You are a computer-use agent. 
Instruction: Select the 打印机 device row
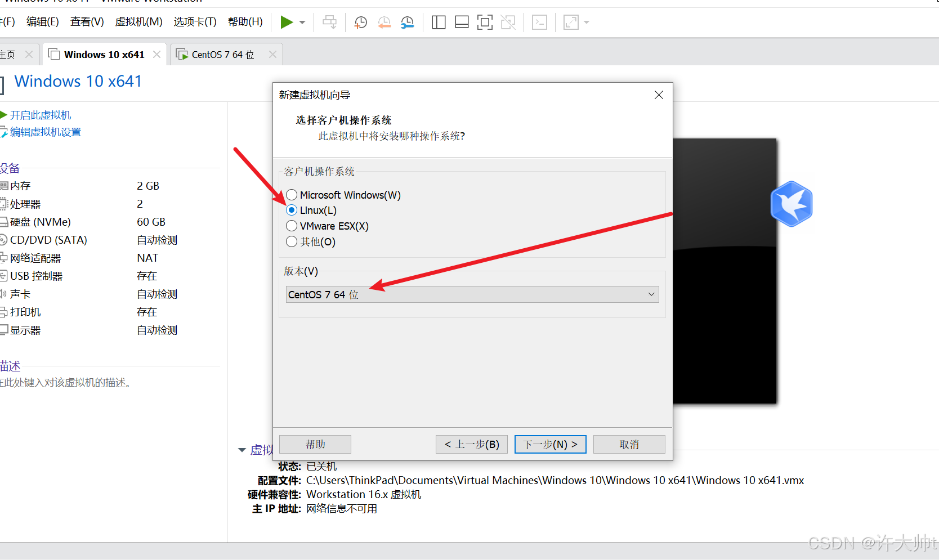(x=110, y=312)
